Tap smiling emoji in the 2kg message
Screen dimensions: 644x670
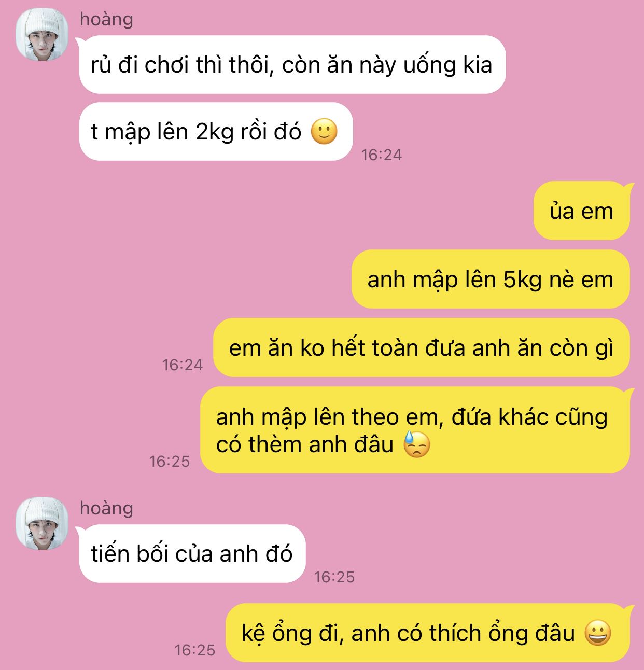click(x=324, y=132)
